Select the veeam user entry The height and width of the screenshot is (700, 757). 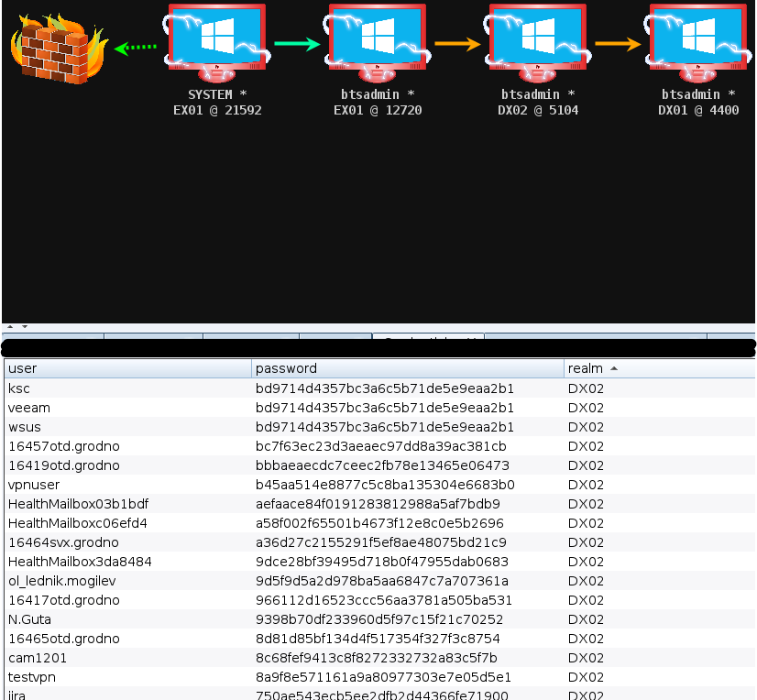click(29, 408)
